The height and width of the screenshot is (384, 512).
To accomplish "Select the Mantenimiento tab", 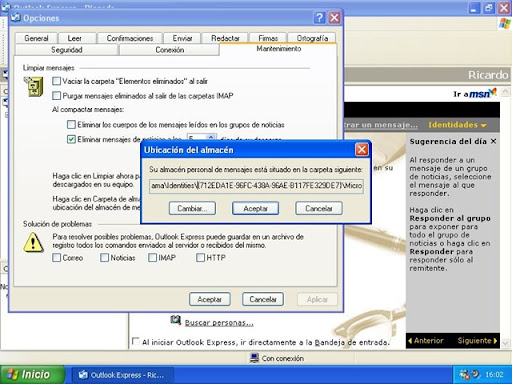I will (x=279, y=49).
